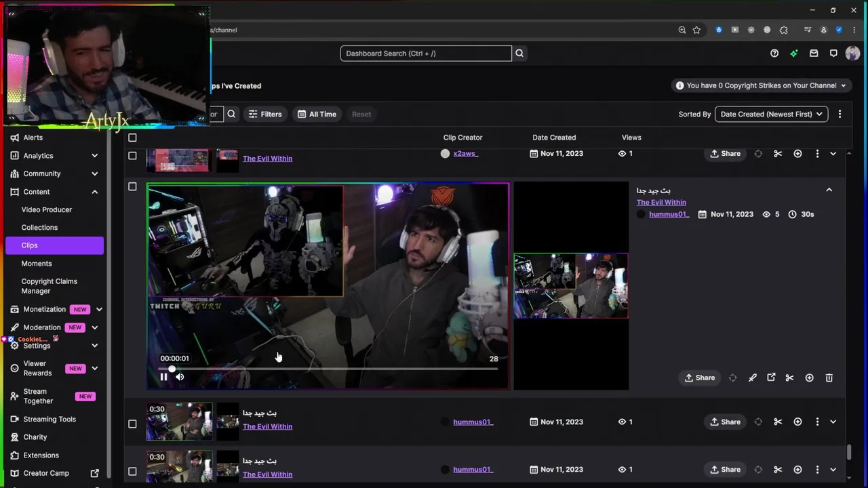Open three-dot menu in last hummus01_ row
The width and height of the screenshot is (868, 488).
[817, 469]
